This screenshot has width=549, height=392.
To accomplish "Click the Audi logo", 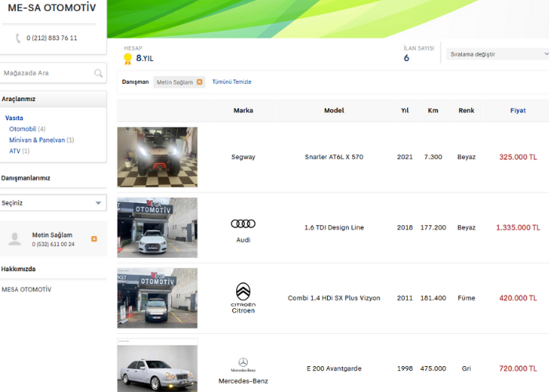I will pos(243,223).
